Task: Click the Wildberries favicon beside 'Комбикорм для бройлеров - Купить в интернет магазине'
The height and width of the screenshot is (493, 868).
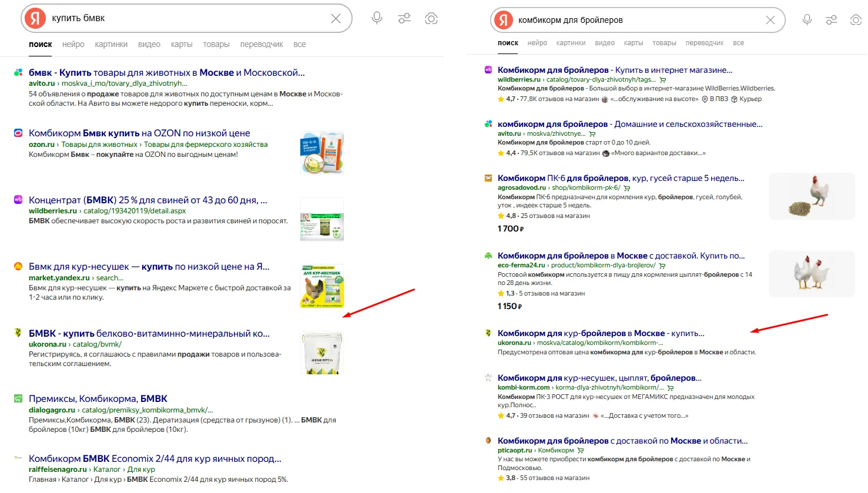Action: [488, 69]
